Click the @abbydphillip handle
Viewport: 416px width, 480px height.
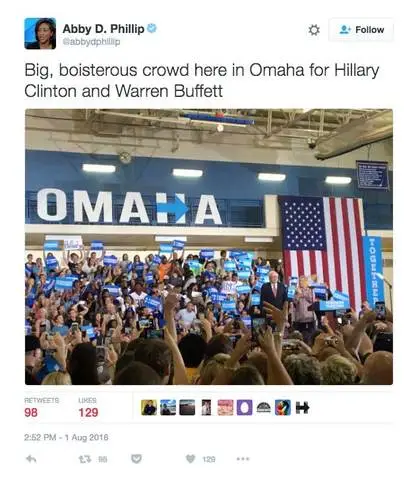point(91,42)
